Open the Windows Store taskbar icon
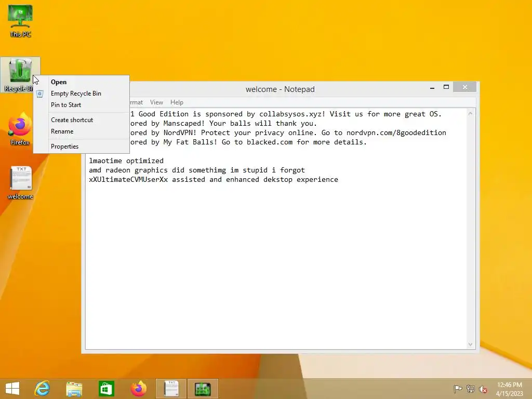 pos(106,389)
